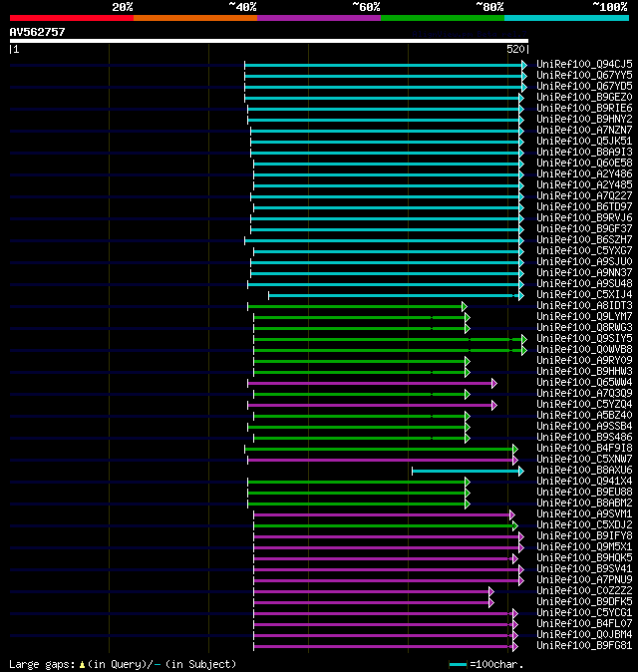Click the UniRef100_B6SZH7 label
This screenshot has height=672, width=638.
click(x=584, y=240)
